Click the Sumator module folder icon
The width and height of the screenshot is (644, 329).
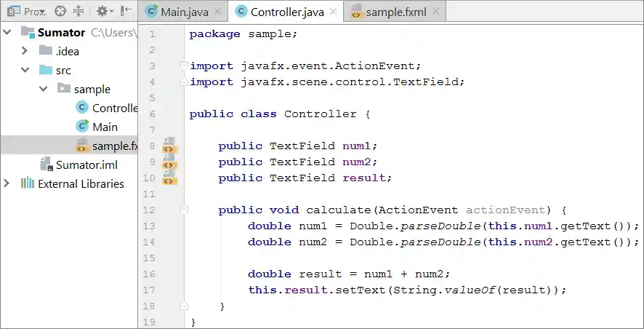point(28,32)
